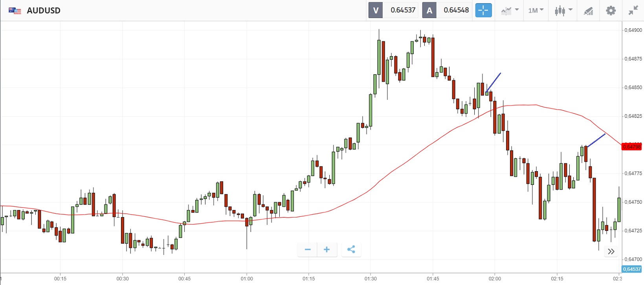Click the 01:30 time axis label
The width and height of the screenshot is (644, 285).
(371, 279)
